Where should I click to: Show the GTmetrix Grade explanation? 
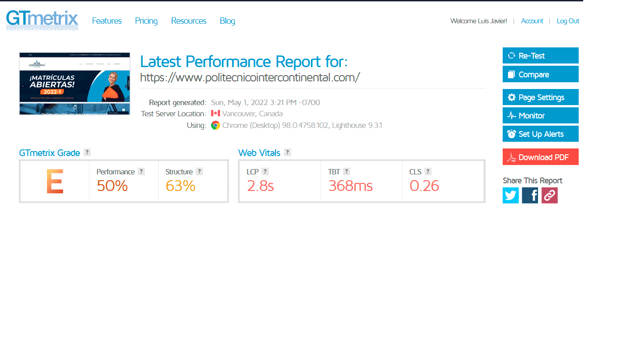coord(88,152)
